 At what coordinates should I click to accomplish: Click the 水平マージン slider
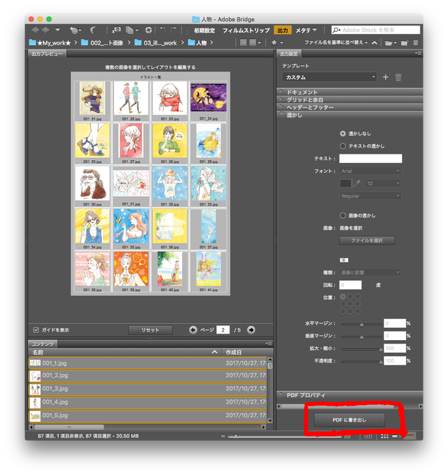click(362, 324)
